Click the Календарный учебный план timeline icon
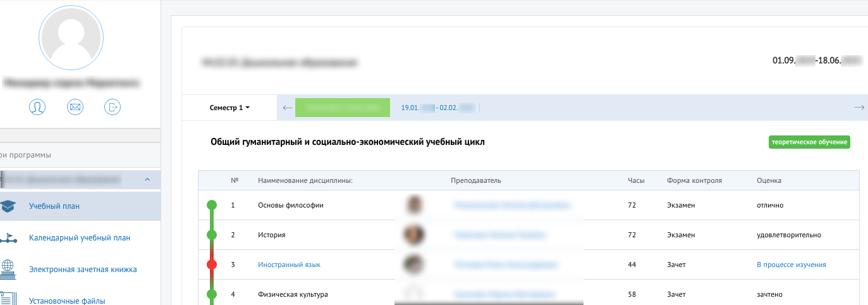The height and width of the screenshot is (305, 868). coord(8,238)
